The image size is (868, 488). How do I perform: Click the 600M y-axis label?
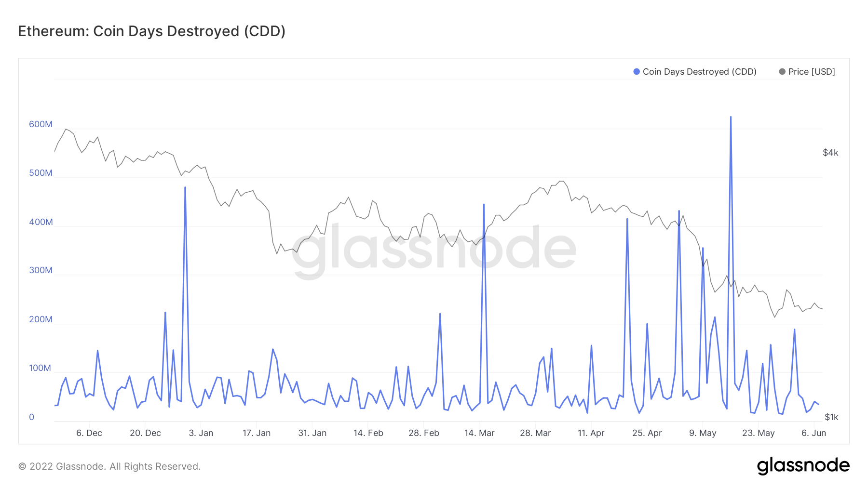tap(41, 124)
